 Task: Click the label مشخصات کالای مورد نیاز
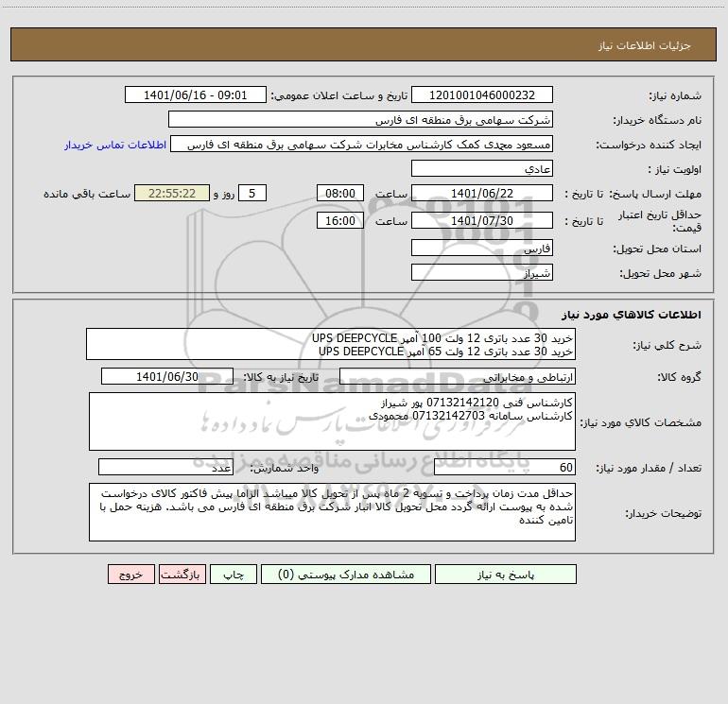pyautogui.click(x=641, y=422)
